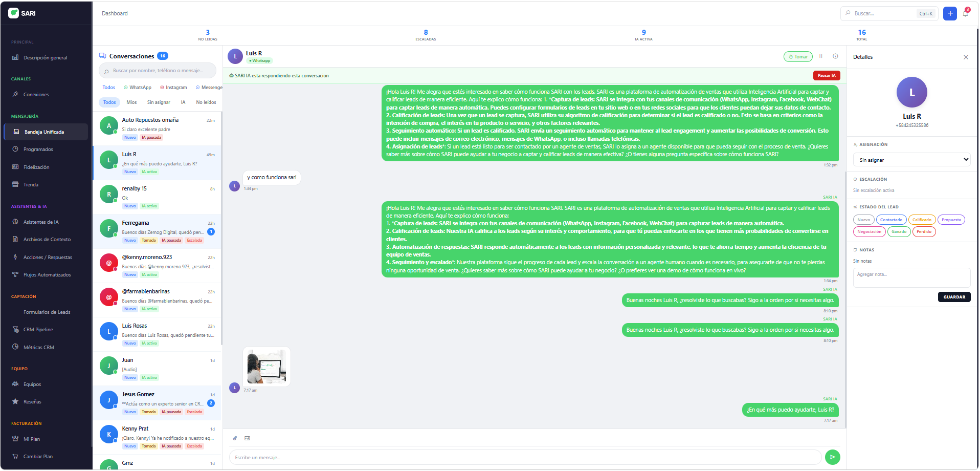The image size is (980, 471).
Task: Go to Fidelización section
Action: click(36, 167)
